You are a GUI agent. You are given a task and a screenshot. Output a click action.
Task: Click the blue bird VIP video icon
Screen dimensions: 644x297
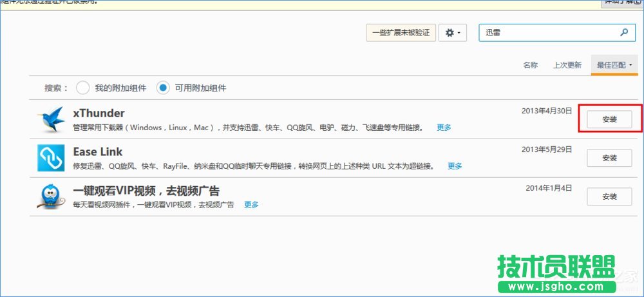(x=51, y=196)
